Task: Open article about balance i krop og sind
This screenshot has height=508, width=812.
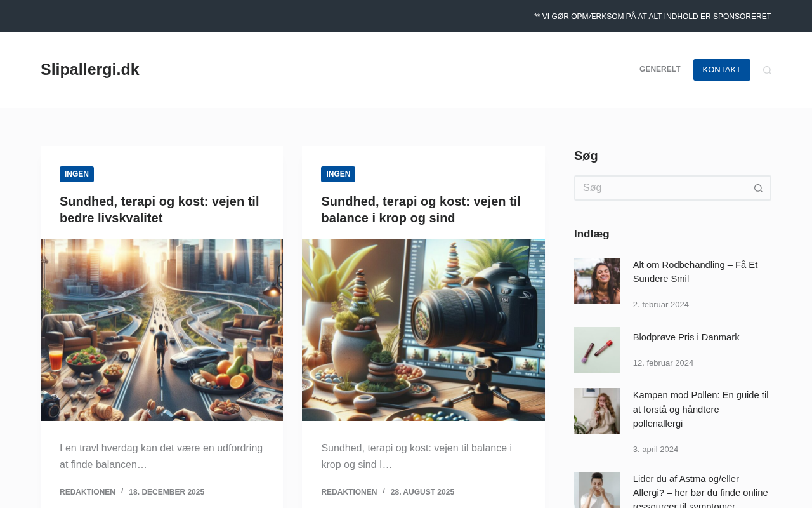Action: click(421, 210)
